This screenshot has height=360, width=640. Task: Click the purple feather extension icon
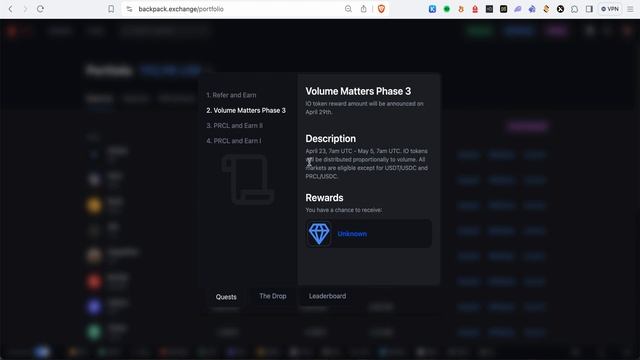pos(518,9)
